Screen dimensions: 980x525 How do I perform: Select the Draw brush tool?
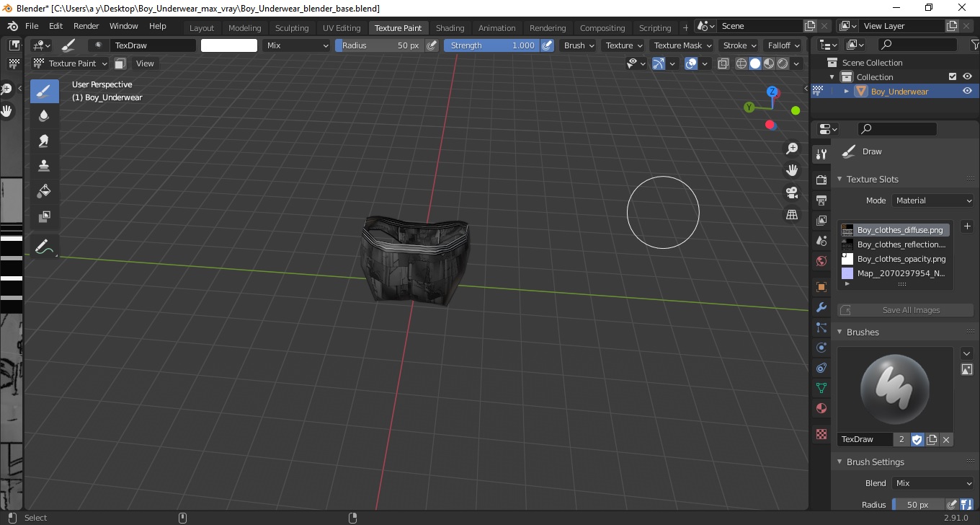tap(44, 91)
